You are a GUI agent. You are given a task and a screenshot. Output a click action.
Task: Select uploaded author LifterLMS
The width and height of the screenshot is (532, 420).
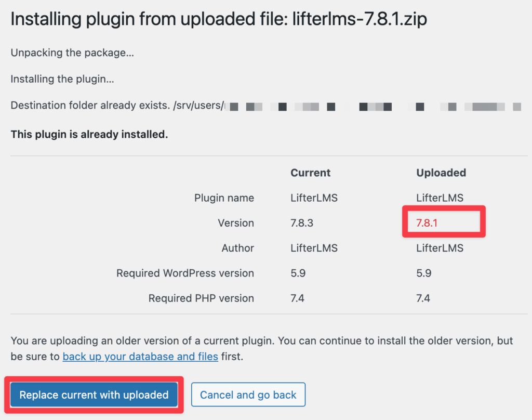[440, 248]
